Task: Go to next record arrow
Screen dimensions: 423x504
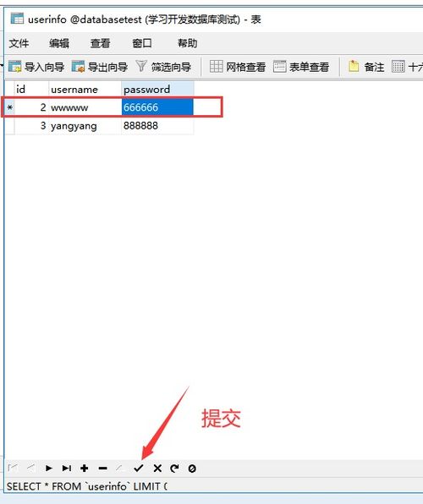Action: click(x=49, y=468)
